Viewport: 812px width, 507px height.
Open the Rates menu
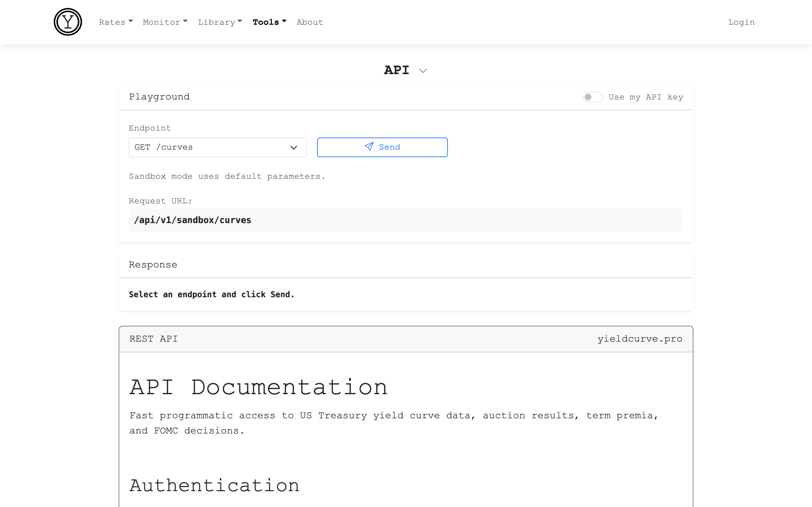coord(115,22)
